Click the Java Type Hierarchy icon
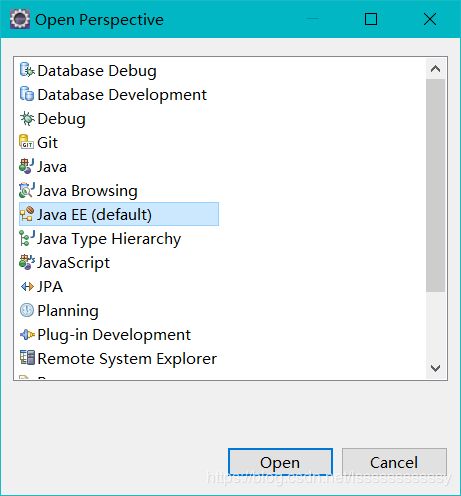The image size is (461, 496). [27, 238]
